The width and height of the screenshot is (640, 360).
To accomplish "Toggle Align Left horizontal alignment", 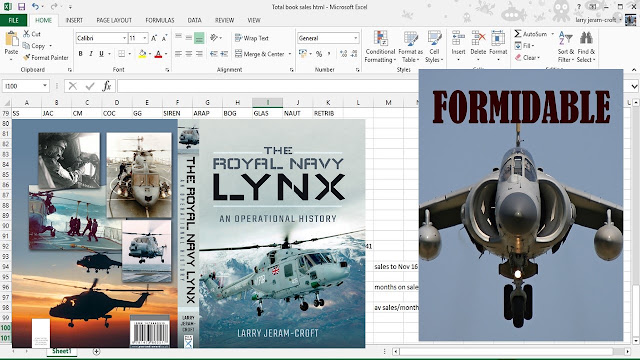I will click(x=178, y=53).
